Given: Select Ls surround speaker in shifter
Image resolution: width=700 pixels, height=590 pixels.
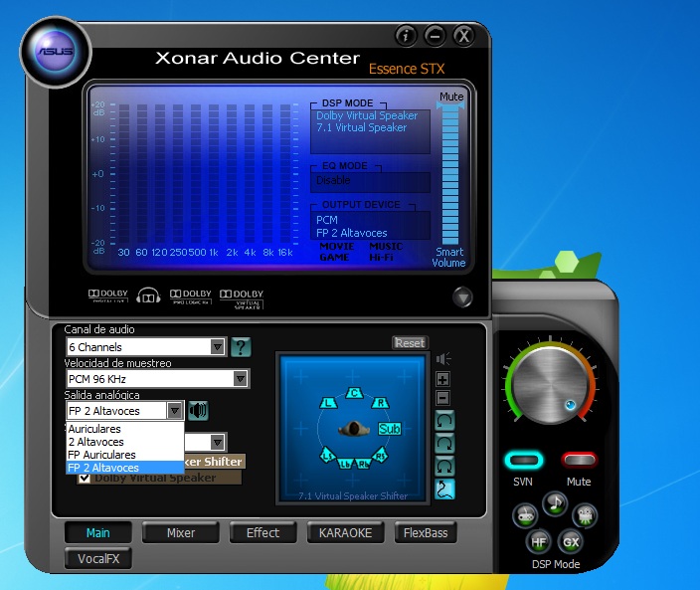Looking at the screenshot, I should 328,456.
